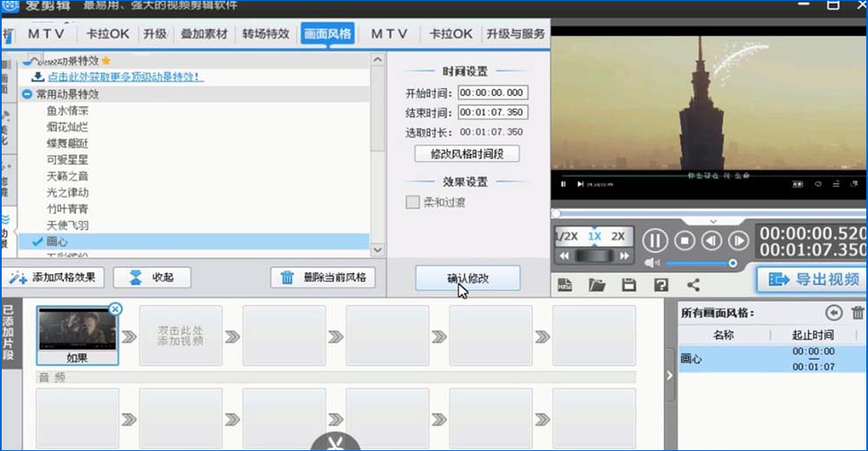868x451 pixels.
Task: Open a project with the folder icon
Action: coord(597,284)
